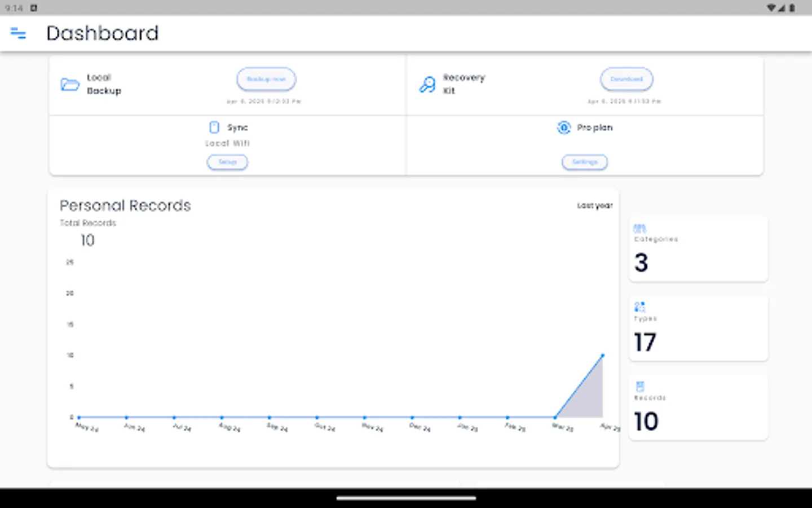Click the Total Records label
This screenshot has width=812, height=508.
[x=88, y=223]
